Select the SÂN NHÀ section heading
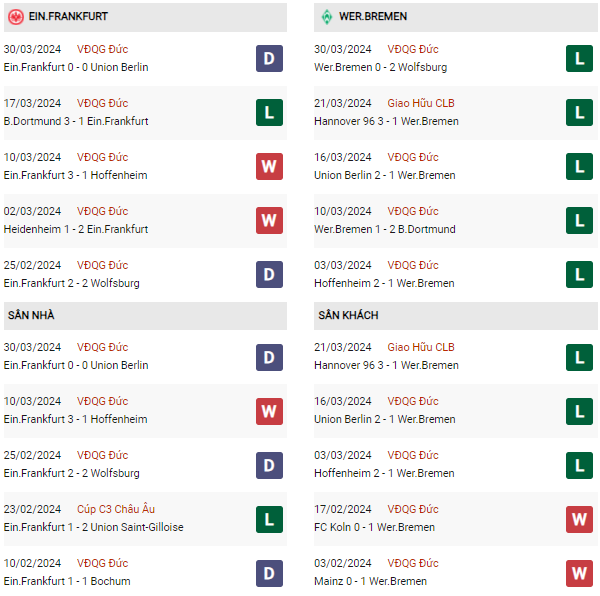This screenshot has height=596, width=600. pyautogui.click(x=31, y=315)
